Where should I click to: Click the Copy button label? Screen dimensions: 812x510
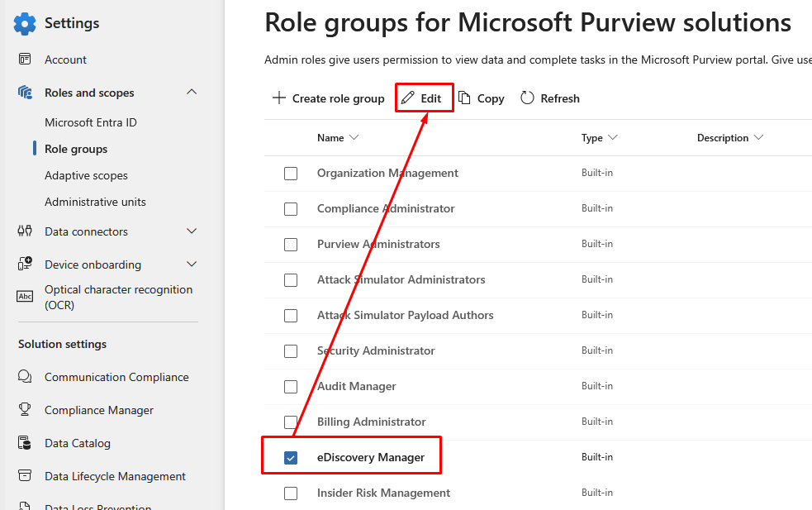tap(491, 98)
